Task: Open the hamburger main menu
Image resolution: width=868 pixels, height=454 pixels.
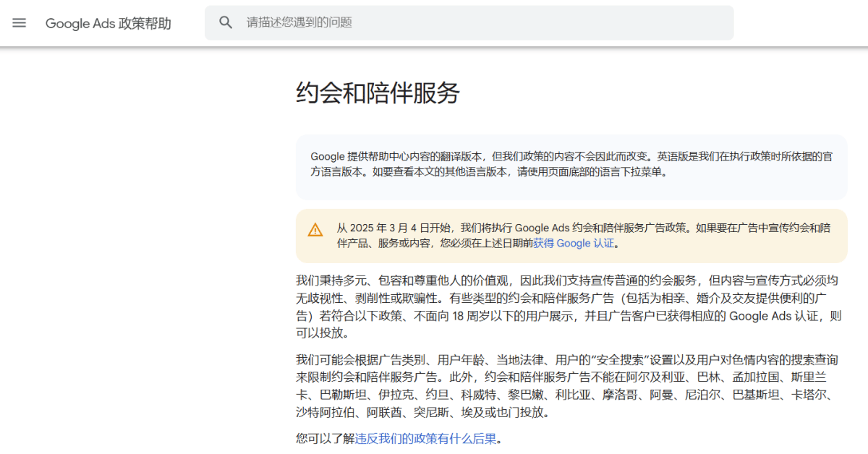Action: [20, 23]
